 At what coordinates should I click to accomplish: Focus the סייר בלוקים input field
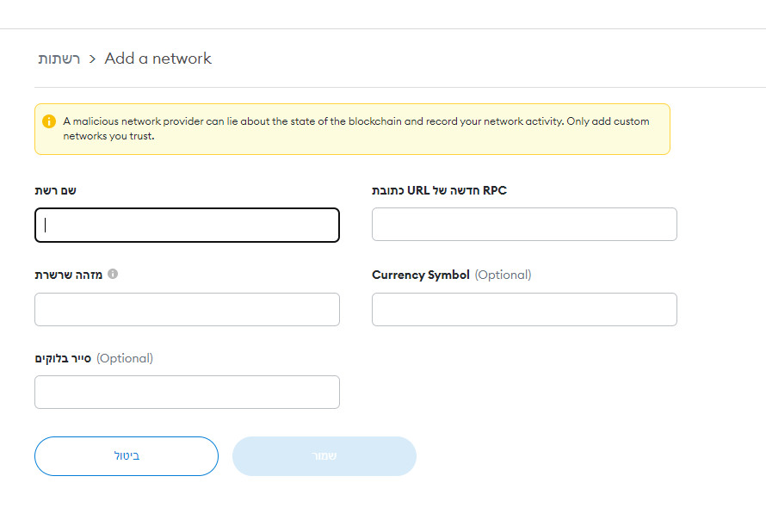coord(187,392)
